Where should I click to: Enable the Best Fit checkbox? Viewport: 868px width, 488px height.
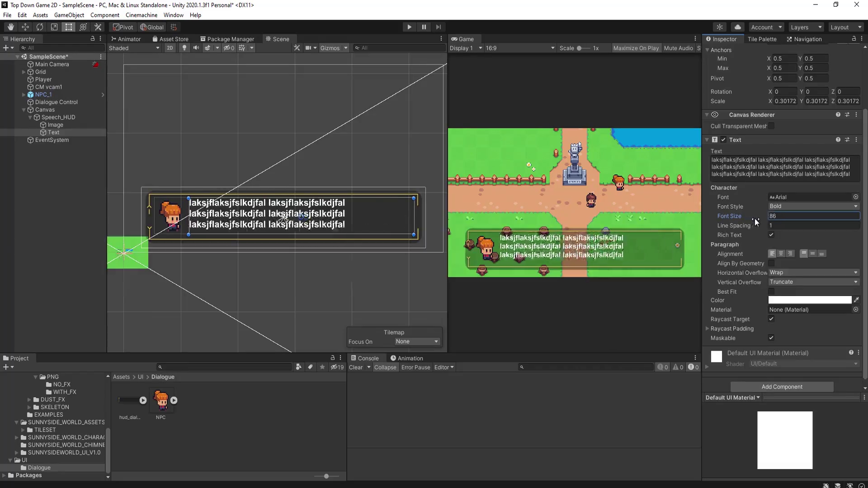[771, 291]
